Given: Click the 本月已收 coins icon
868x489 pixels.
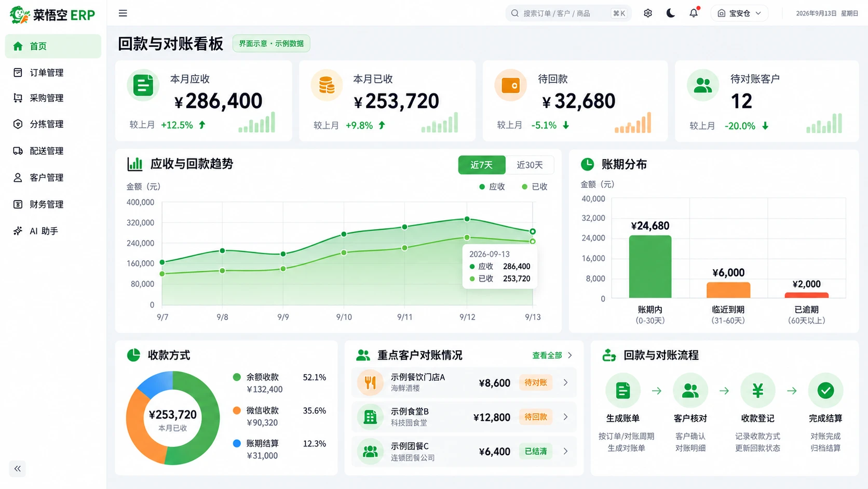Looking at the screenshot, I should click(x=327, y=85).
